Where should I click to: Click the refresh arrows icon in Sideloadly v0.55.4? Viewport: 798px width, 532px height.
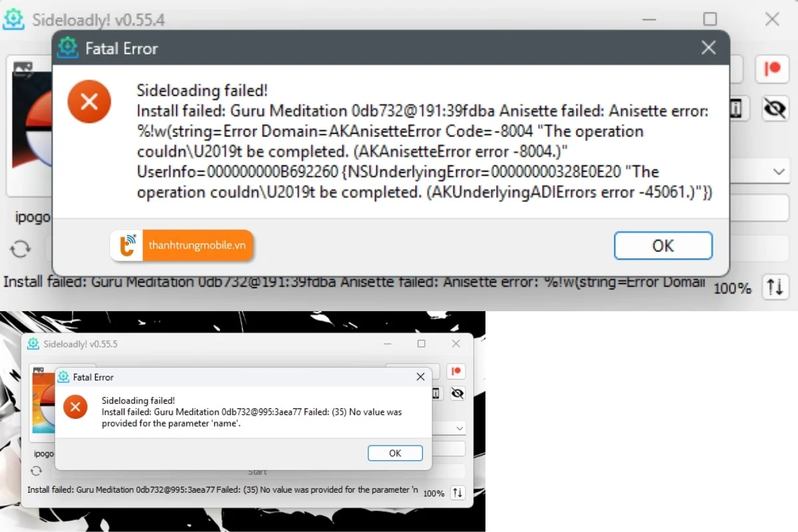pyautogui.click(x=21, y=249)
